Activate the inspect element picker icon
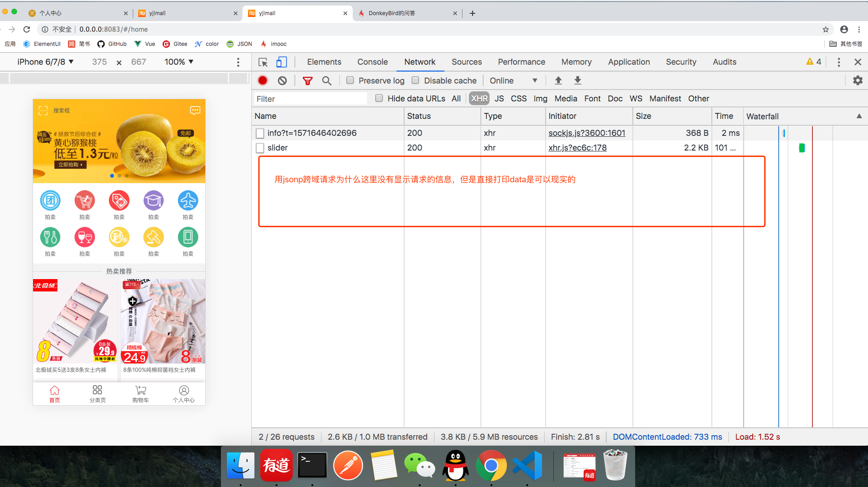The height and width of the screenshot is (487, 868). point(263,62)
